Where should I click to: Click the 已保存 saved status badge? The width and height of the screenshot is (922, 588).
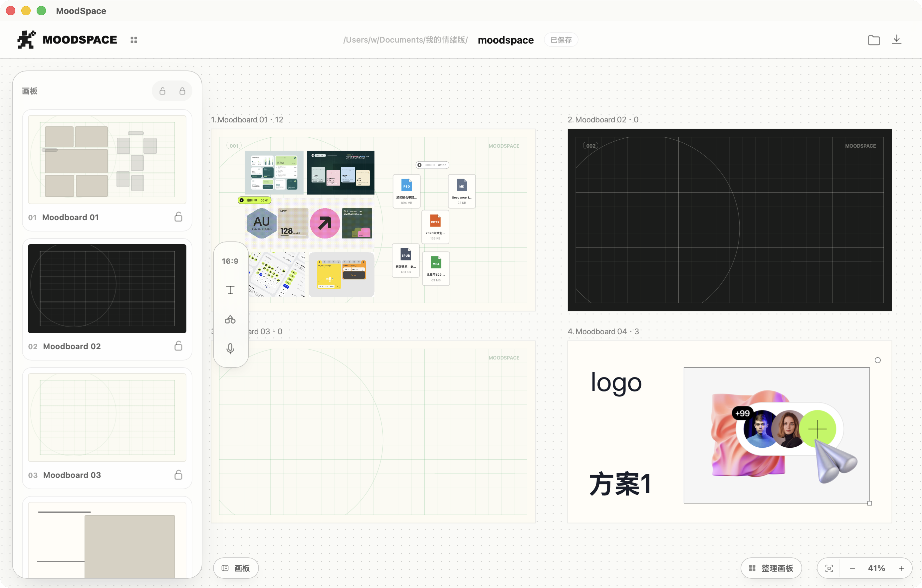tap(561, 40)
